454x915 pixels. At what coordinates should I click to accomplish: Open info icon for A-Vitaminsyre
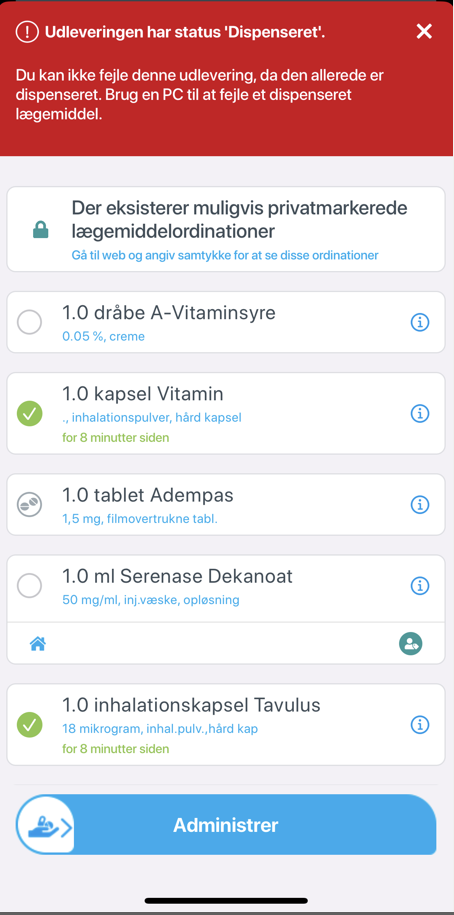(x=420, y=322)
